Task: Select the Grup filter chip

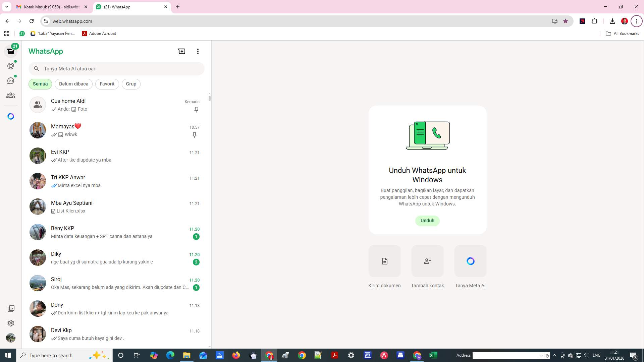Action: 131,84
